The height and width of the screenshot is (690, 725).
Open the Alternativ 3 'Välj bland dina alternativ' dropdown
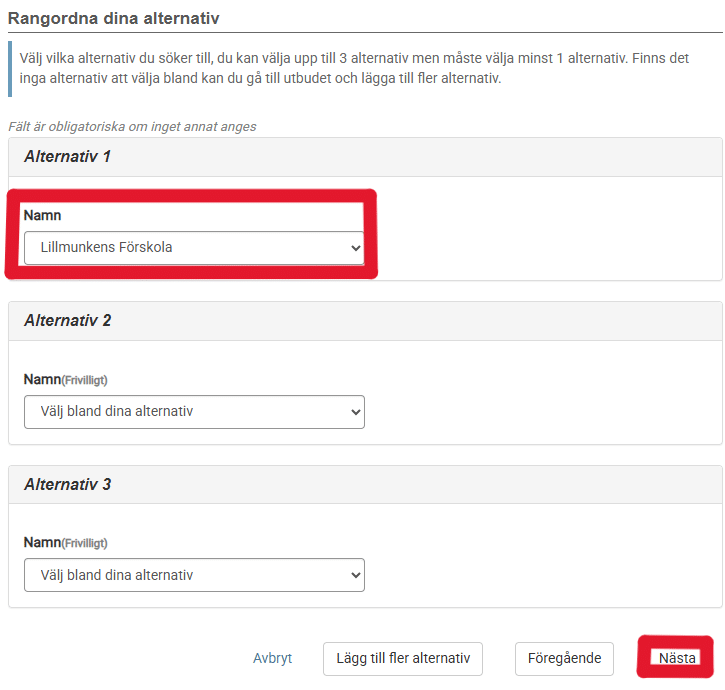click(194, 575)
